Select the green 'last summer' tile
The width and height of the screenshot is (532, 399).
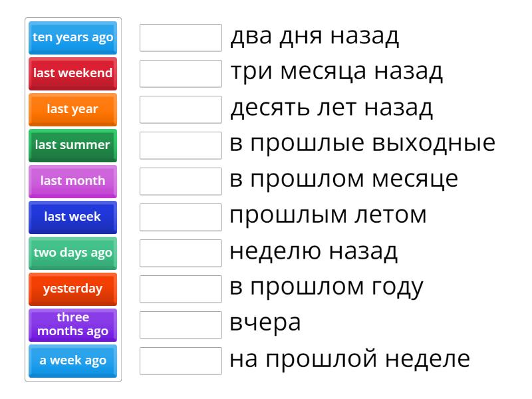click(x=73, y=145)
